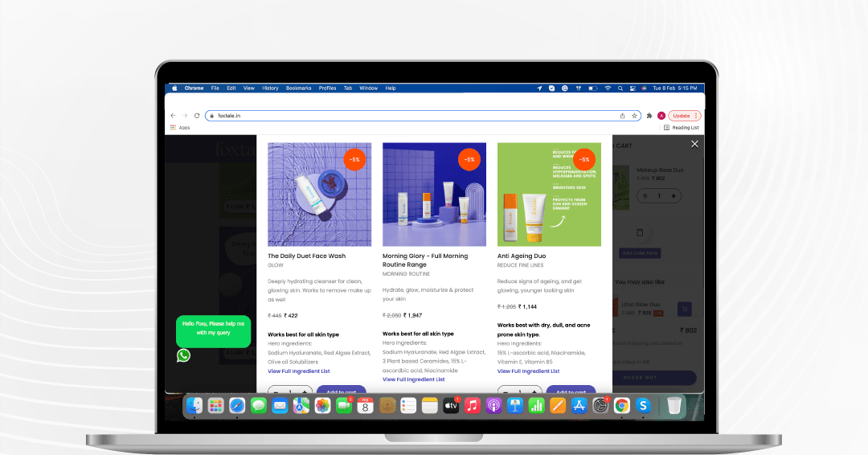Open the Chrome profile avatar 'A'
The height and width of the screenshot is (455, 868).
[661, 116]
